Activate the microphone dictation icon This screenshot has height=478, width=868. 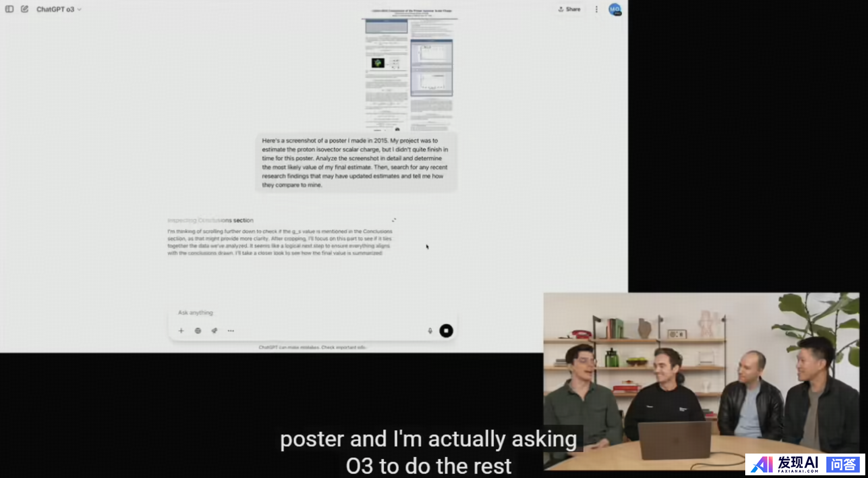point(430,331)
